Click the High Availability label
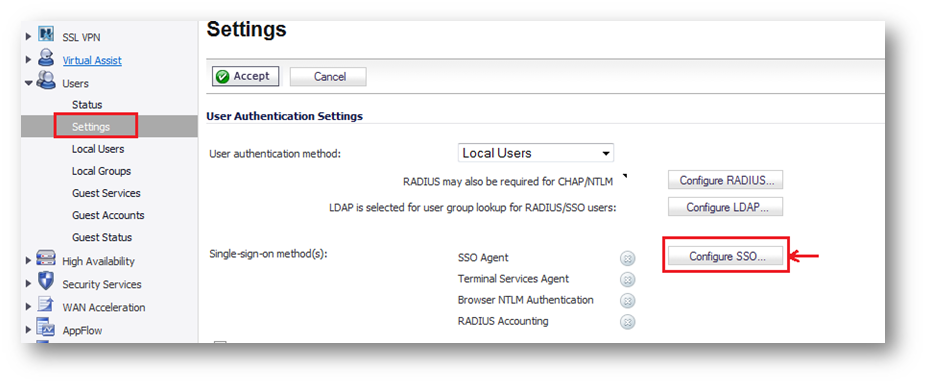Viewport: 927px width, 385px height. [x=98, y=261]
